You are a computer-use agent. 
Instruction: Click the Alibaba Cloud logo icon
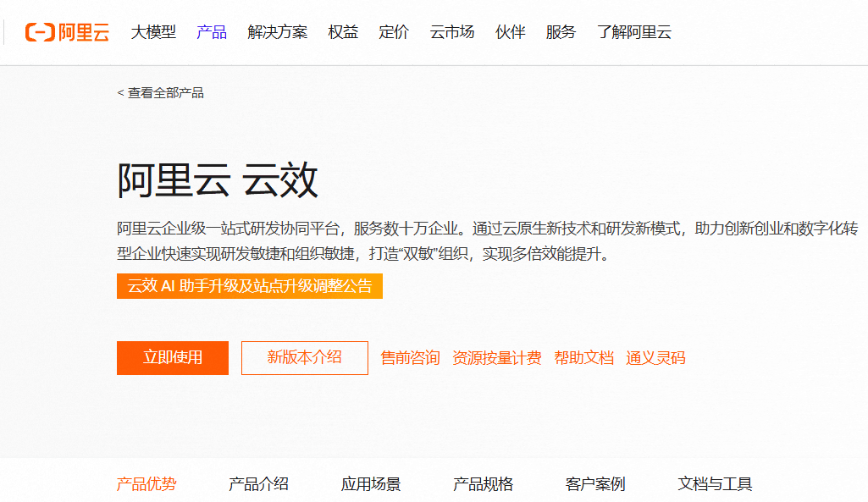tap(67, 32)
